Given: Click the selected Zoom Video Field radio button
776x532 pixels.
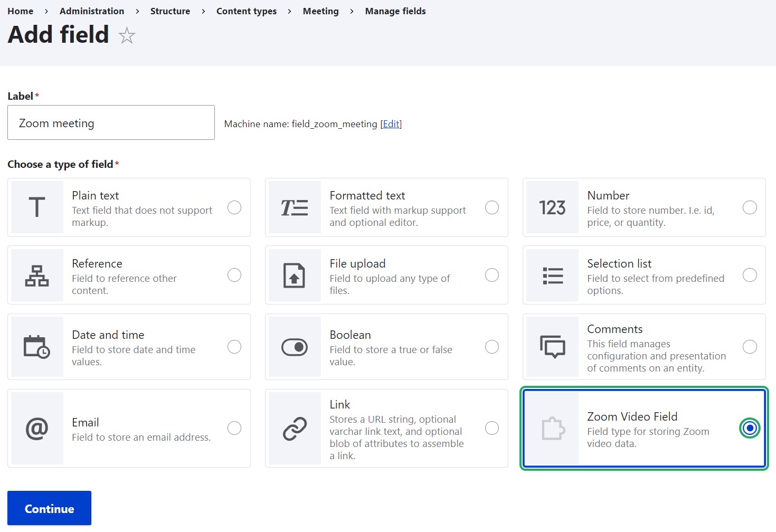Looking at the screenshot, I should click(750, 428).
